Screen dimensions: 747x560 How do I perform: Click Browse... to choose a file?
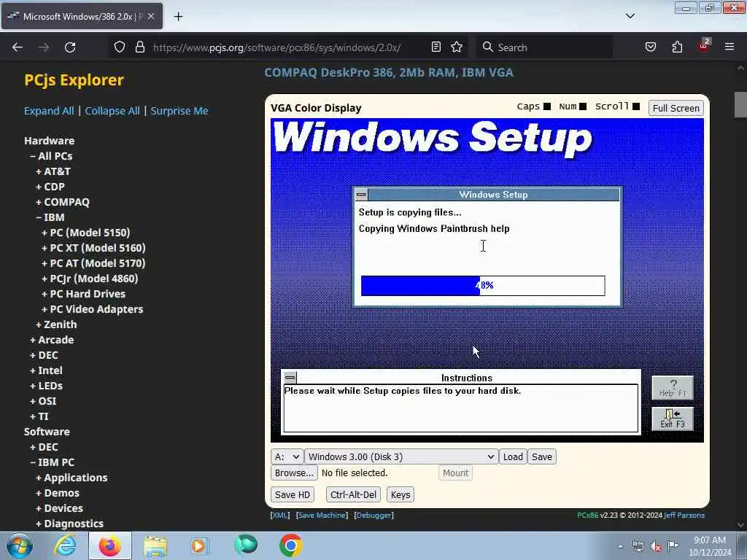tap(294, 472)
